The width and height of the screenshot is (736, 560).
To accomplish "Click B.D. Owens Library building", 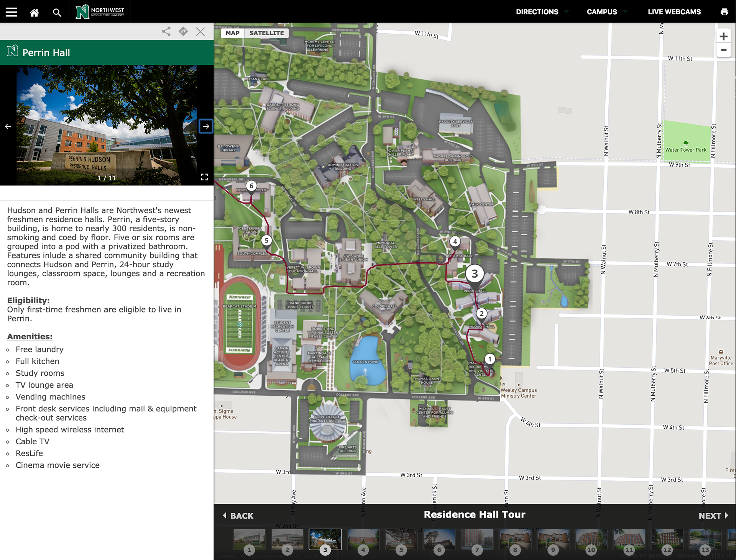I will pyautogui.click(x=233, y=149).
